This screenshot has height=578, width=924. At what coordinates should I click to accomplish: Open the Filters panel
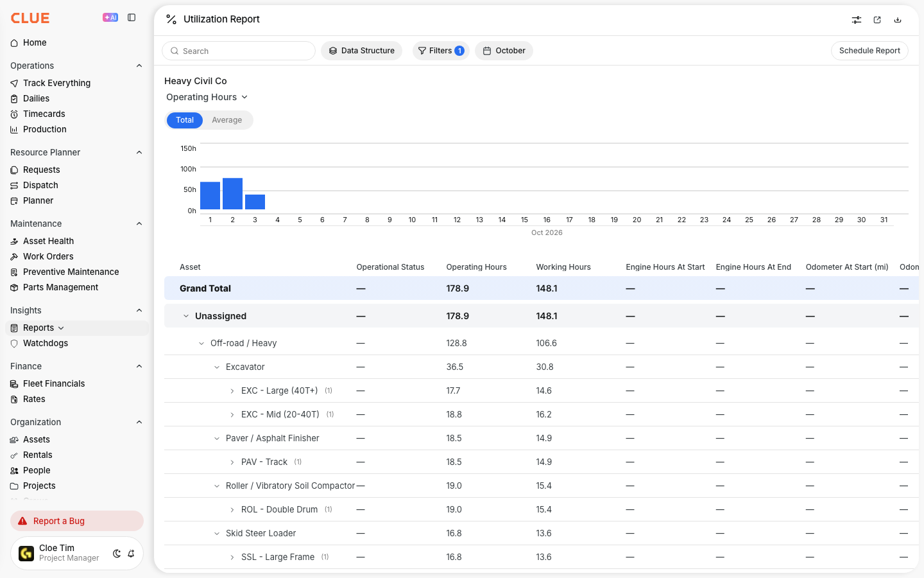(x=441, y=51)
